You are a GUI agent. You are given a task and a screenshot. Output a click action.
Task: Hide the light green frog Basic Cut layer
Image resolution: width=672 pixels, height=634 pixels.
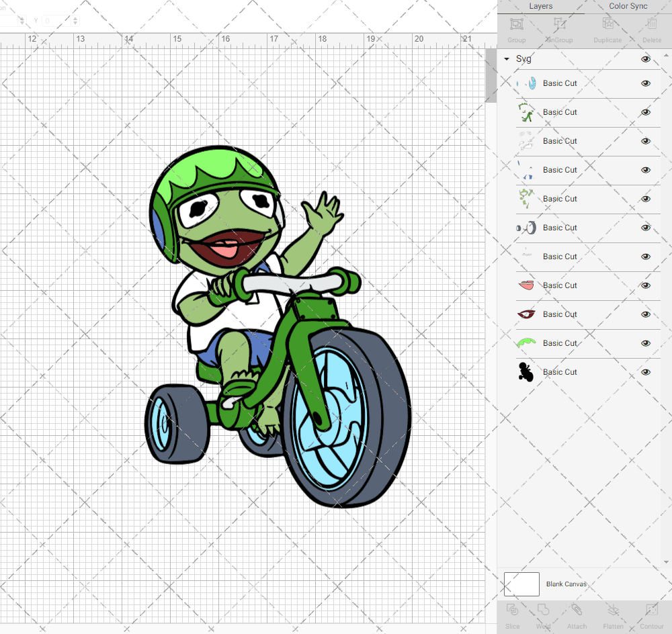click(645, 199)
